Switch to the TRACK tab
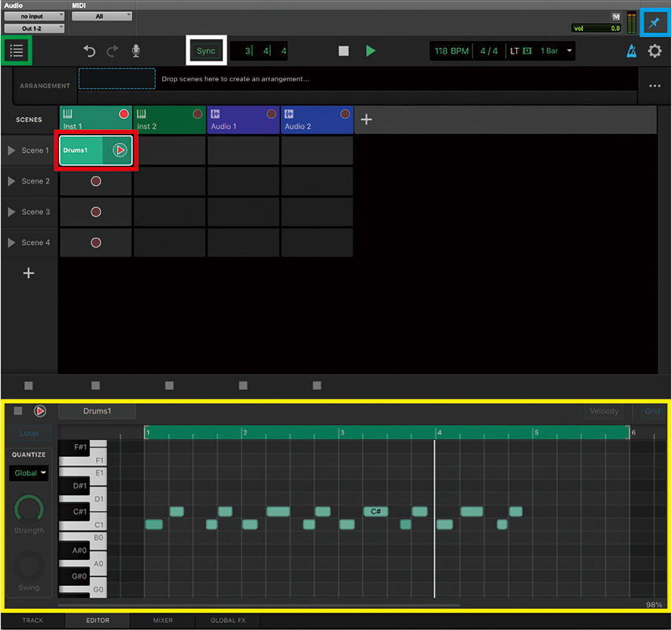The width and height of the screenshot is (672, 630). coord(33,621)
